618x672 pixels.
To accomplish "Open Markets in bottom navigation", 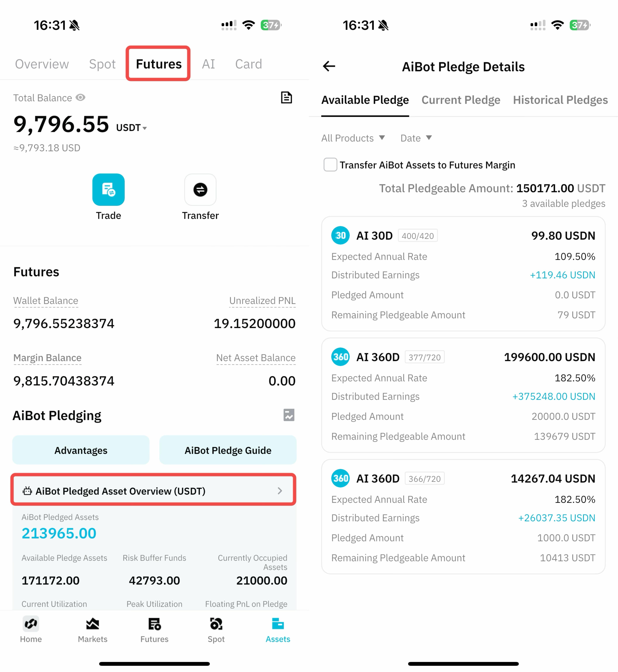I will click(93, 630).
